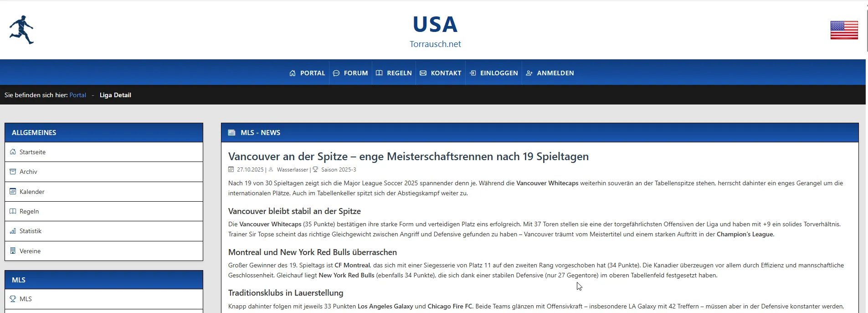This screenshot has width=868, height=313.
Task: Click the login arrow icon beside EINLOGGEN
Action: pos(473,73)
